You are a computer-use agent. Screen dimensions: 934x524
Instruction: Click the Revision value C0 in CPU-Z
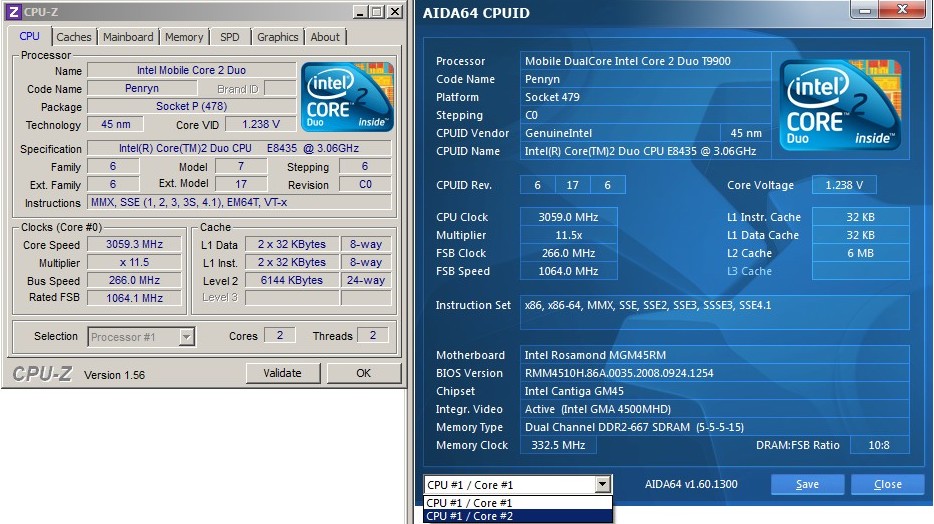[365, 184]
